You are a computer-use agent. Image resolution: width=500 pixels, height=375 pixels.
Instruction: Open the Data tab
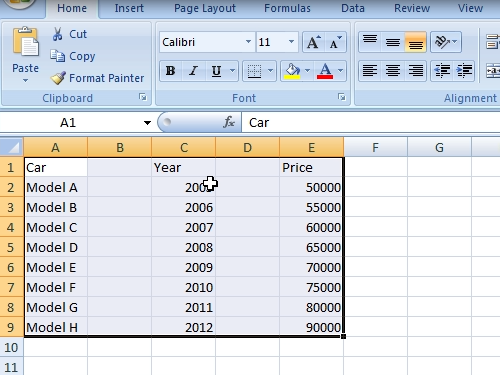tap(353, 8)
